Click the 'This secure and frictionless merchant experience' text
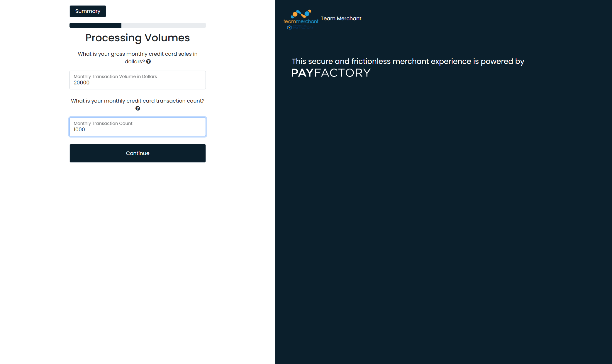Image resolution: width=612 pixels, height=364 pixels. pyautogui.click(x=408, y=61)
